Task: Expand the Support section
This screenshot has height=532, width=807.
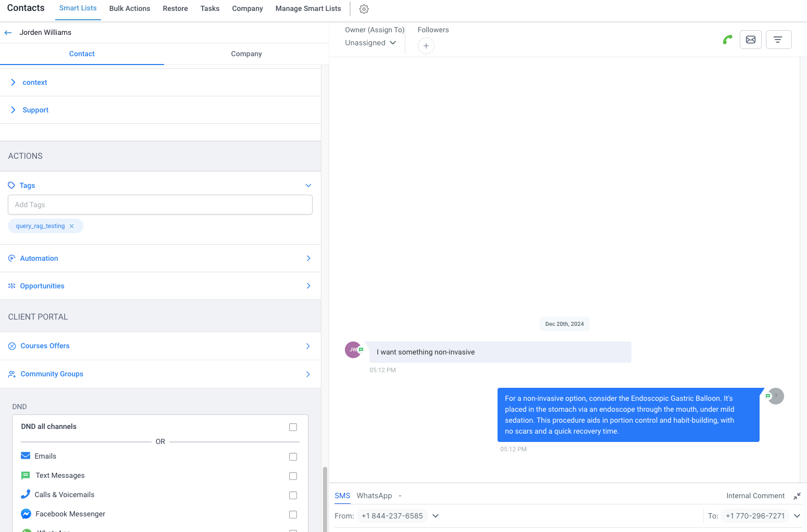Action: 35,110
